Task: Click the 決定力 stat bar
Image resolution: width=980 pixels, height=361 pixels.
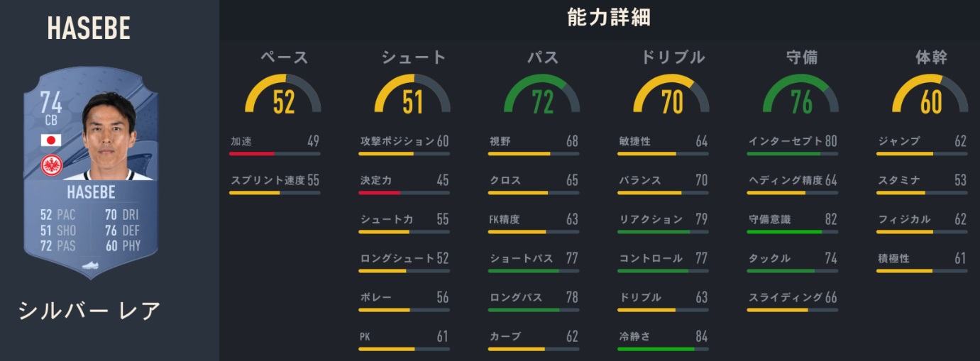Action: (404, 192)
